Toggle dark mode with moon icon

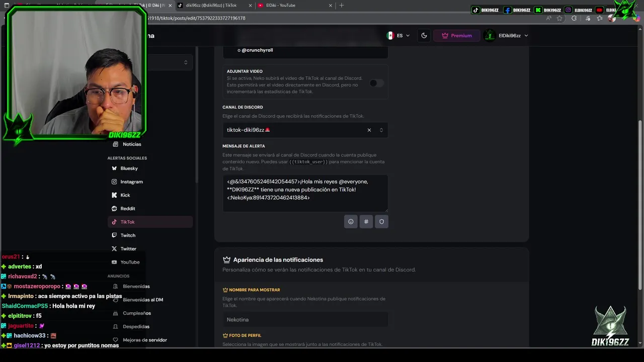[424, 36]
